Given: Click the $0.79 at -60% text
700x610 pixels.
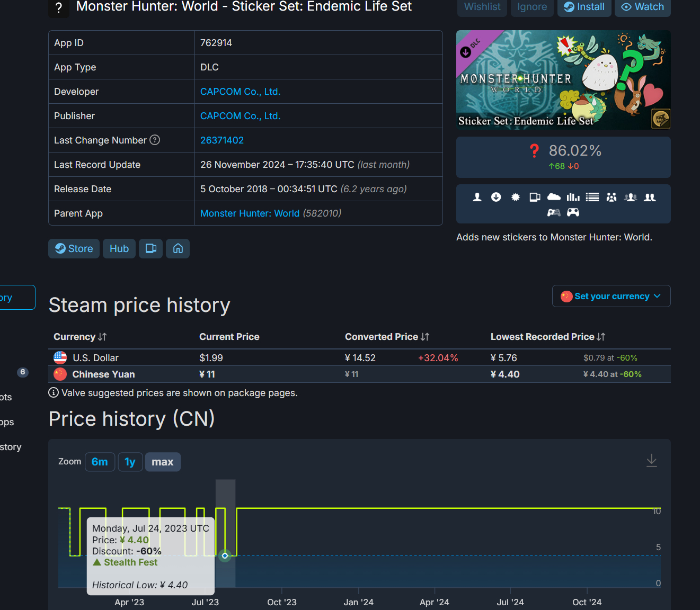Looking at the screenshot, I should pyautogui.click(x=610, y=358).
